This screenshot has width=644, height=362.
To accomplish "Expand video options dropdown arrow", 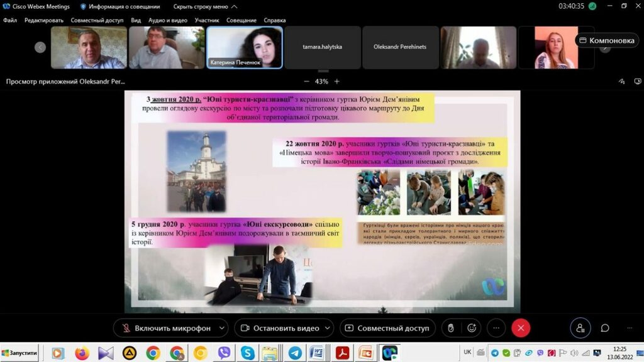I will click(x=326, y=328).
